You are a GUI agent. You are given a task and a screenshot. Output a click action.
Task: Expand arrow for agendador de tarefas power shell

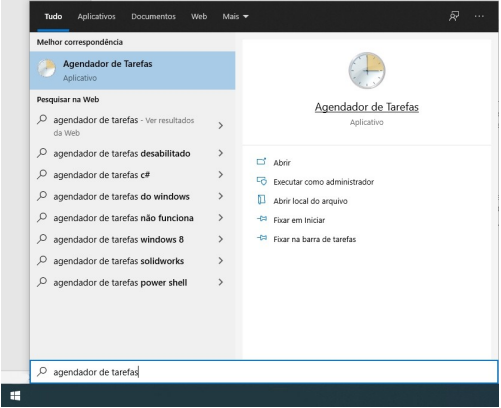(x=220, y=282)
